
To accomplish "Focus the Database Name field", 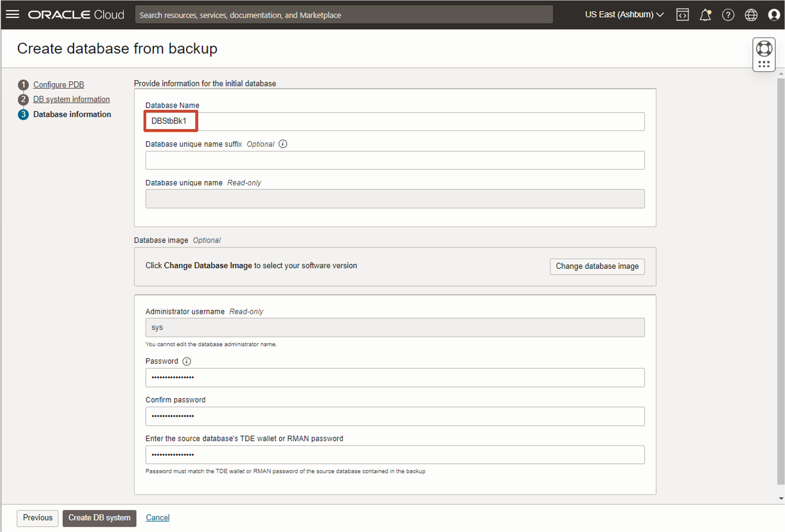I will (x=394, y=121).
